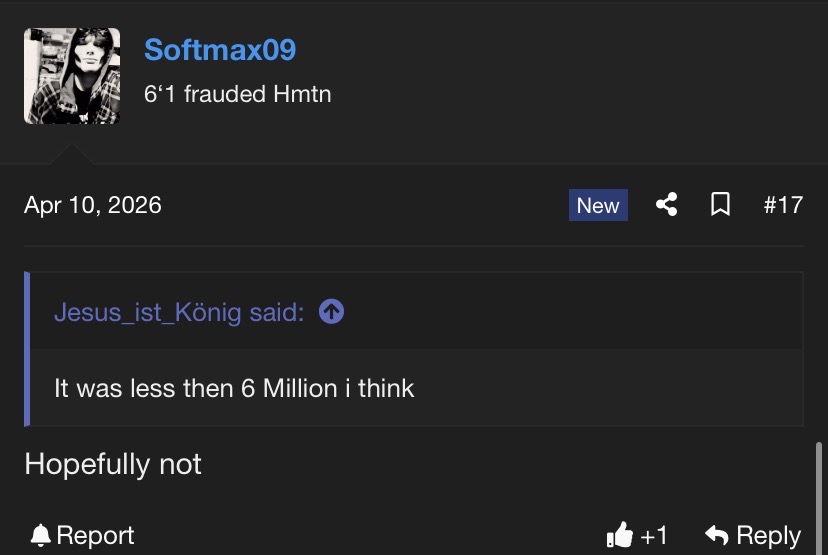Like the post with the thumbs-up icon

[620, 536]
